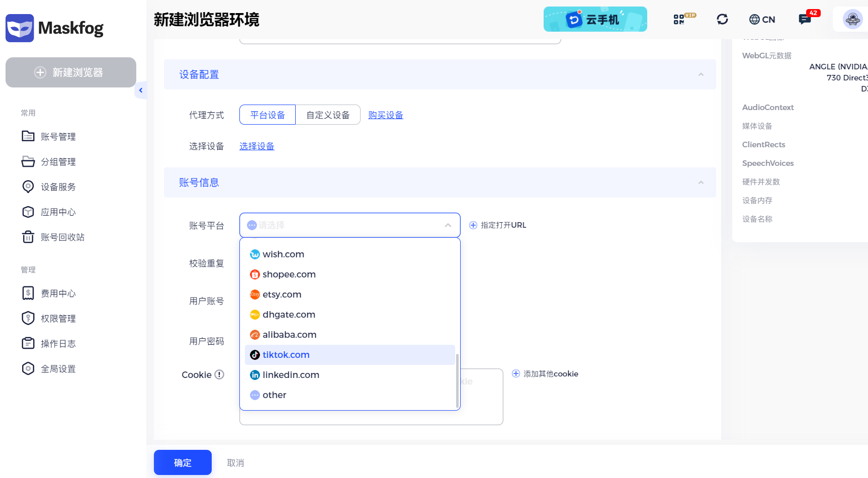
Task: Open 账号回收站 trash icon
Action: coord(28,237)
